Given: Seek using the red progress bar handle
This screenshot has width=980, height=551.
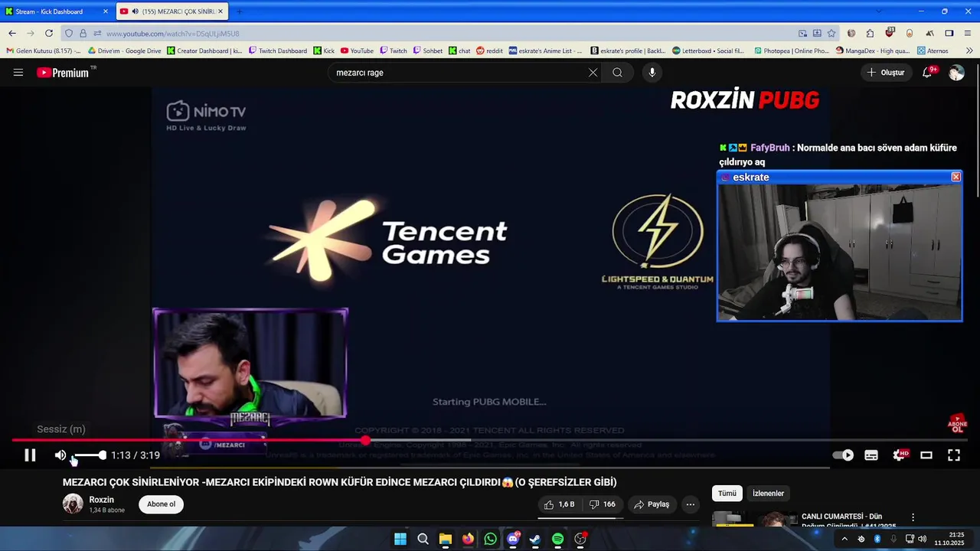Looking at the screenshot, I should (366, 440).
